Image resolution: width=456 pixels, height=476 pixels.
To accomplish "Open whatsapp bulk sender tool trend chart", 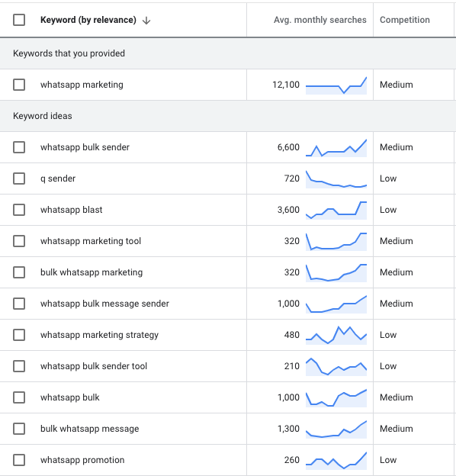I will pos(336,367).
